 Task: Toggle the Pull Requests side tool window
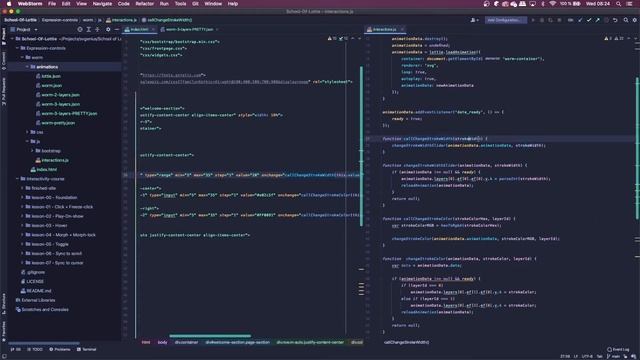click(4, 91)
